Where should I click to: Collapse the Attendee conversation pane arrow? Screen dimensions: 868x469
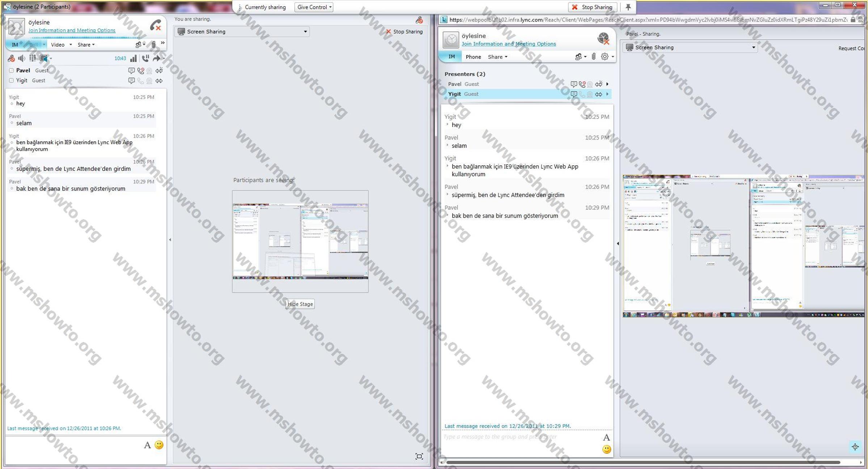click(x=170, y=239)
